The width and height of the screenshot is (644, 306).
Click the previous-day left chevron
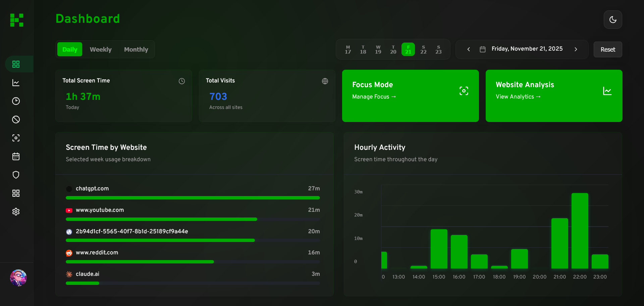[x=468, y=49]
